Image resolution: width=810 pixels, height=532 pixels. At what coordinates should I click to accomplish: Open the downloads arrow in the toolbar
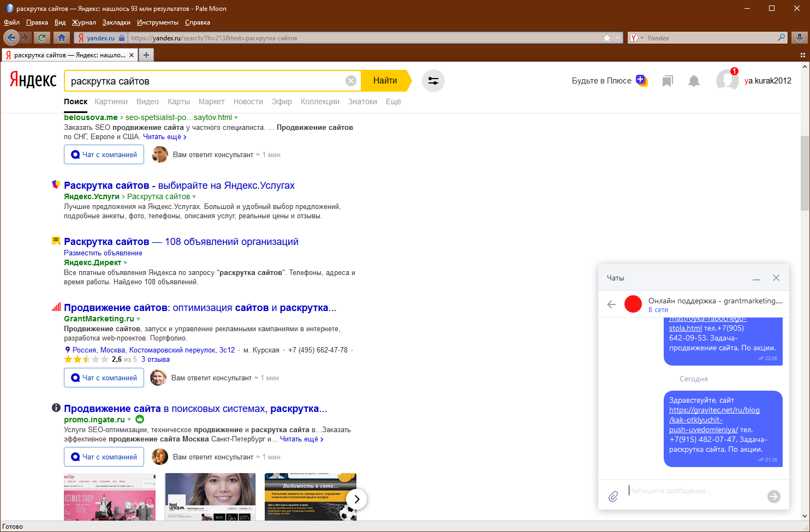click(800, 38)
